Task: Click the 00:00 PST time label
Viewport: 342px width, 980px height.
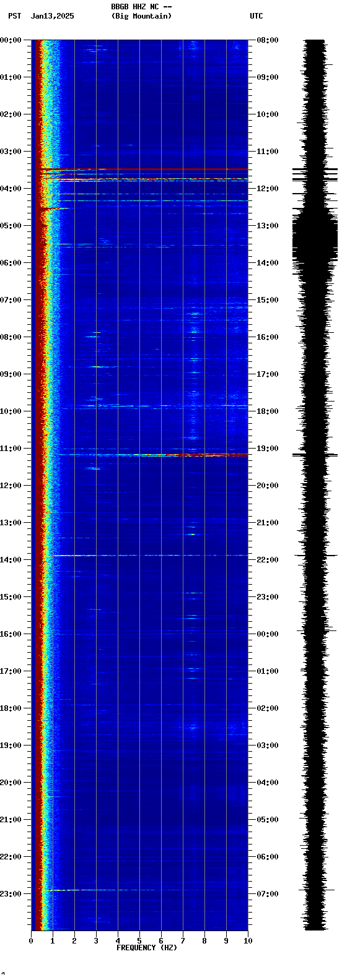Action: (11, 40)
